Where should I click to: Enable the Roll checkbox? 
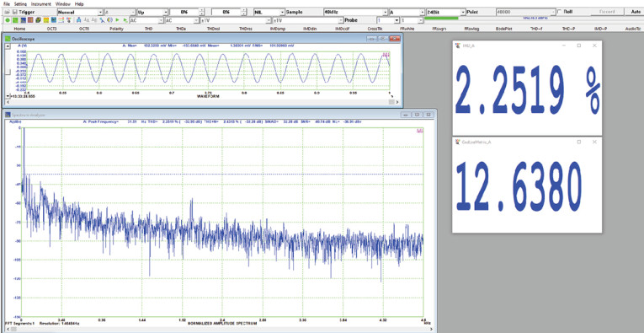coord(559,13)
